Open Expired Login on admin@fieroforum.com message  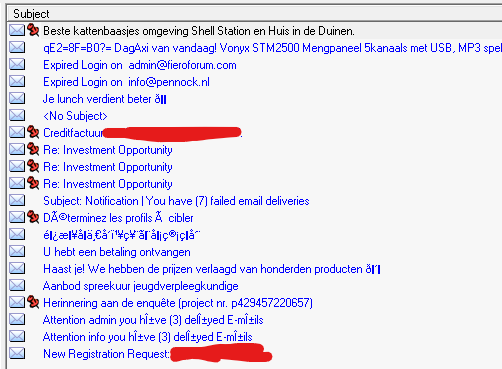140,65
